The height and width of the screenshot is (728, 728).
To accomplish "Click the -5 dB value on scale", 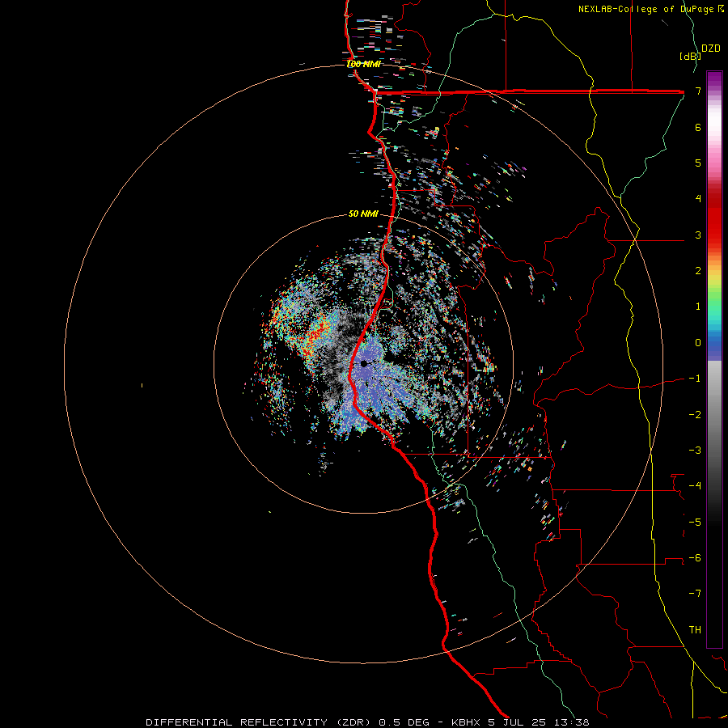I will pos(695,523).
